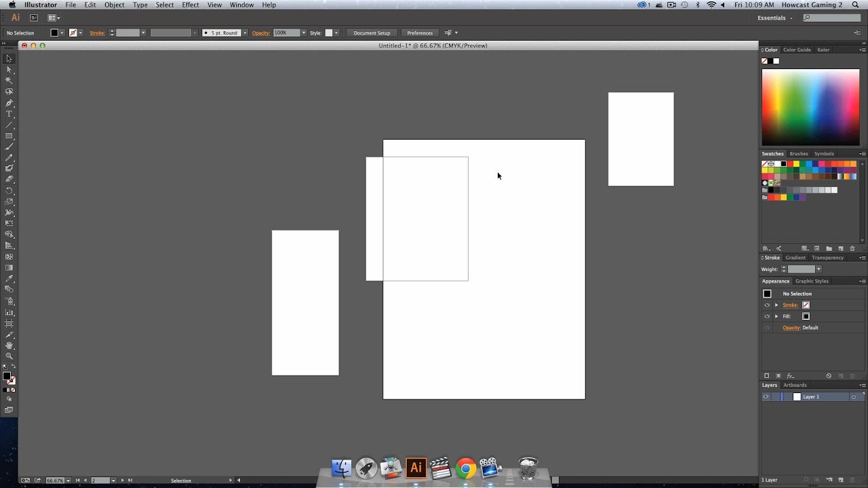Select the Eraser tool
The width and height of the screenshot is (868, 488).
[x=9, y=180]
